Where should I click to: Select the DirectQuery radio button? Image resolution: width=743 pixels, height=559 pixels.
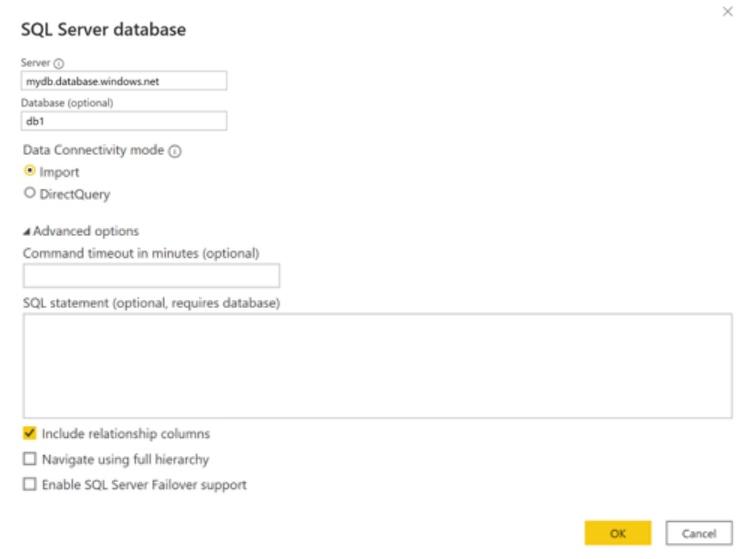(29, 194)
